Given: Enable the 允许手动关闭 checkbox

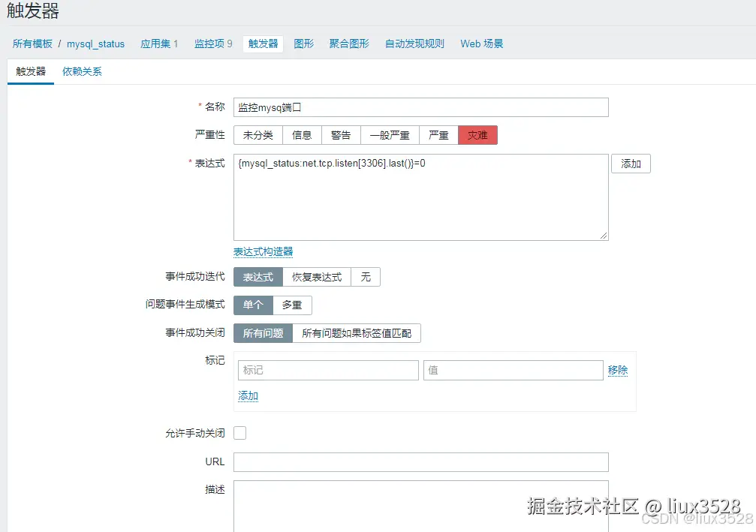Looking at the screenshot, I should pos(239,433).
